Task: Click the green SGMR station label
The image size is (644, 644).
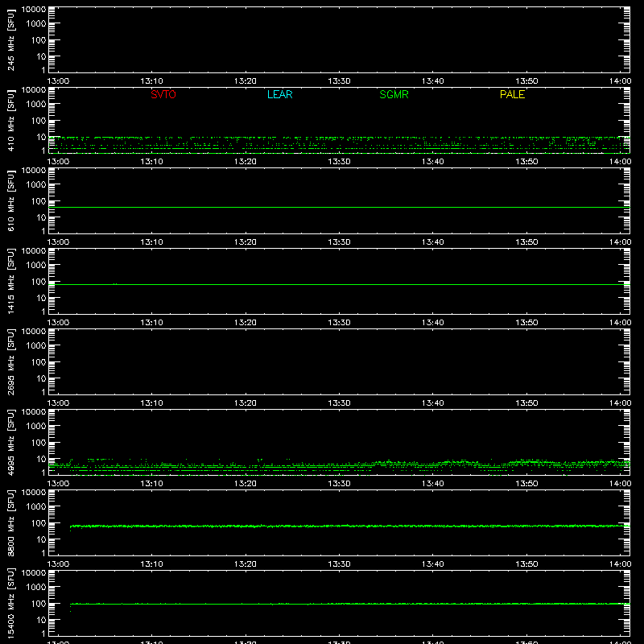Action: pos(394,94)
